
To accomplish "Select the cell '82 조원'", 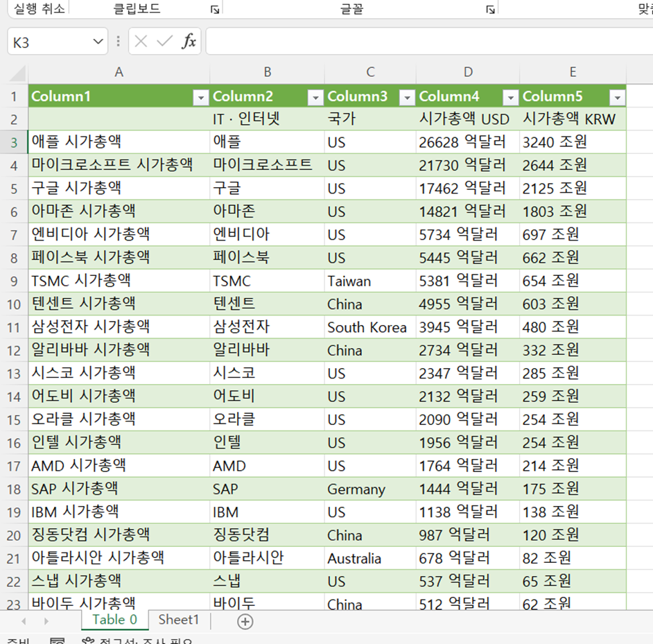I will (x=573, y=558).
